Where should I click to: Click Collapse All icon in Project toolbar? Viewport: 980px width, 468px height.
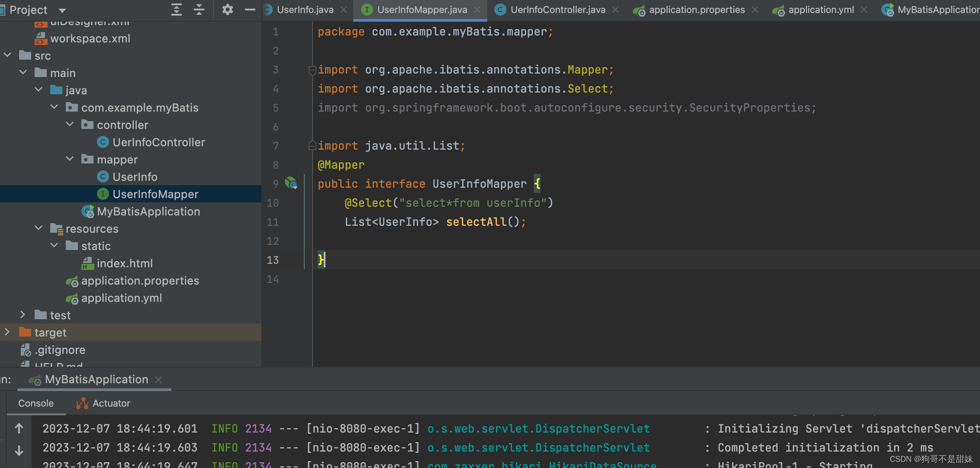199,10
